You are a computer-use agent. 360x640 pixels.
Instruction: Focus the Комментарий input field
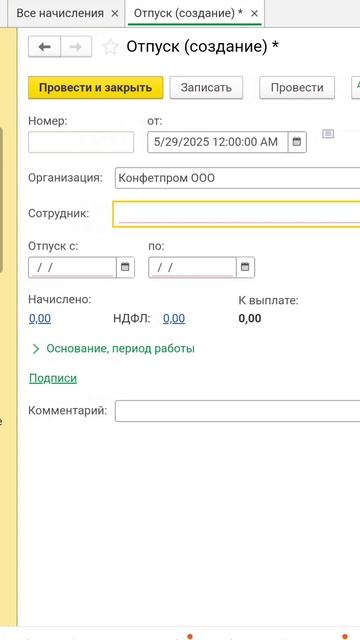(x=238, y=411)
